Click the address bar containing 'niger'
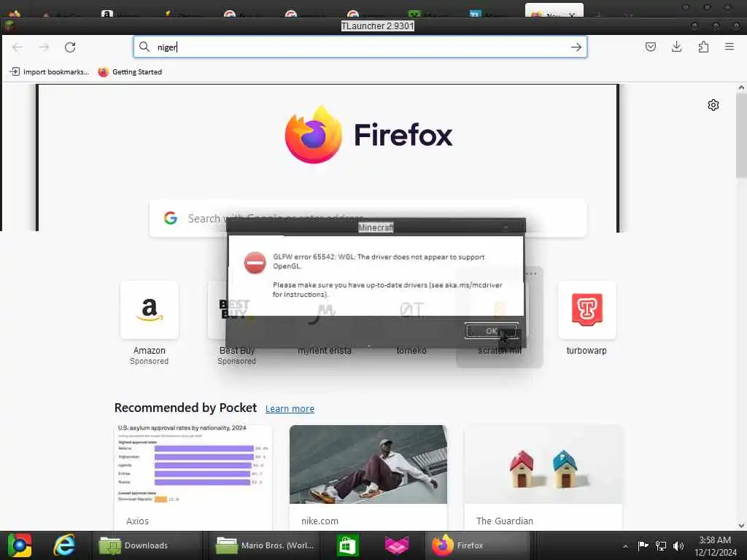 tap(360, 47)
